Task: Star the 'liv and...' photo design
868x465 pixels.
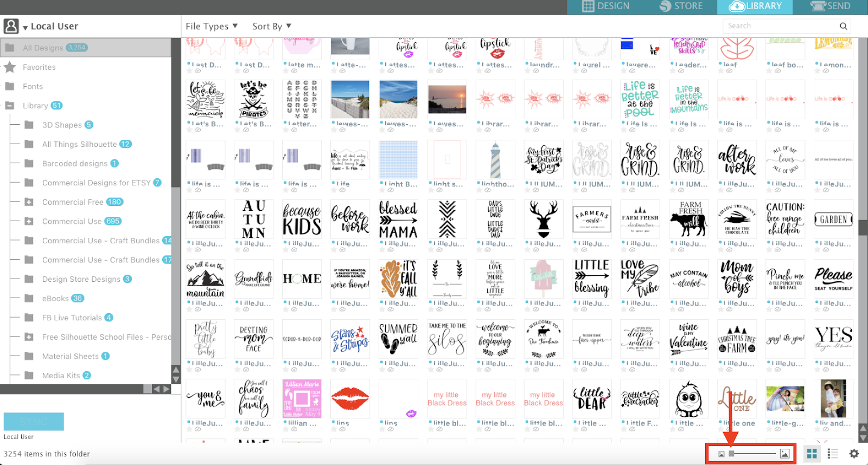Action: (818, 430)
